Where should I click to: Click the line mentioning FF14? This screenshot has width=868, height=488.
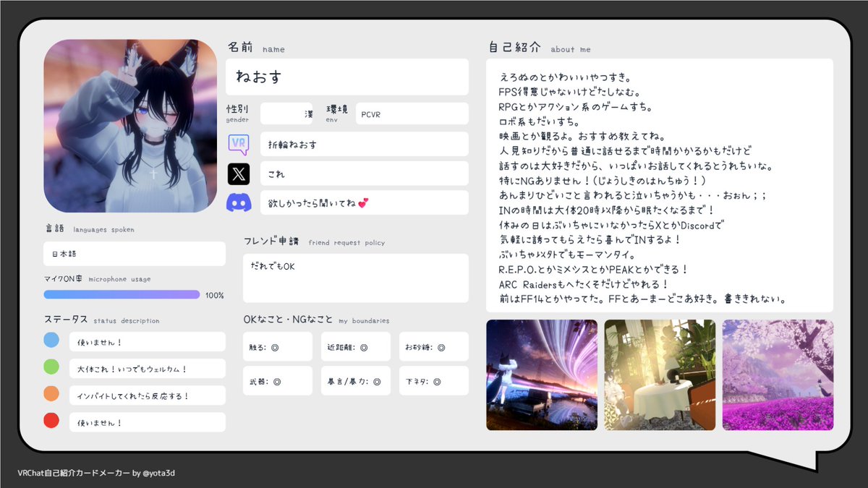coord(643,298)
